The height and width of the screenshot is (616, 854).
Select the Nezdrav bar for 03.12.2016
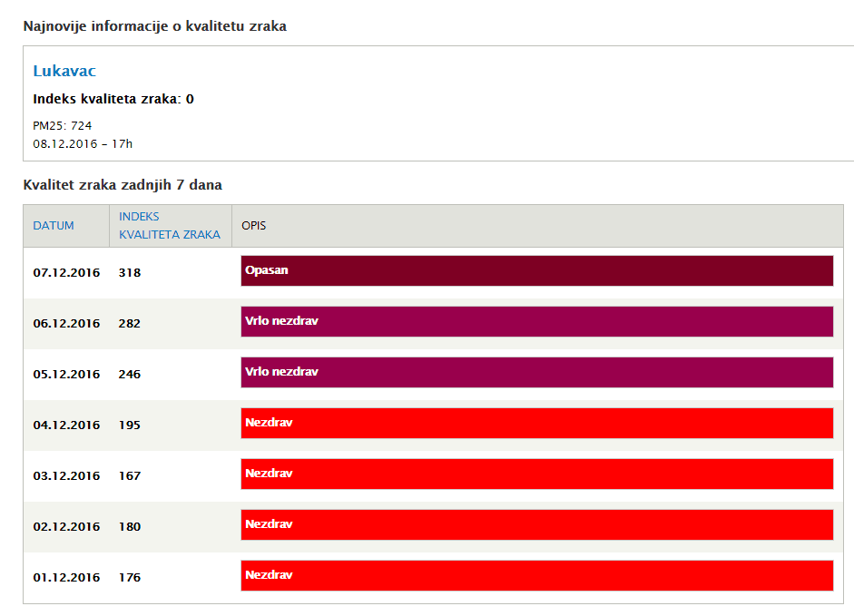coord(536,474)
